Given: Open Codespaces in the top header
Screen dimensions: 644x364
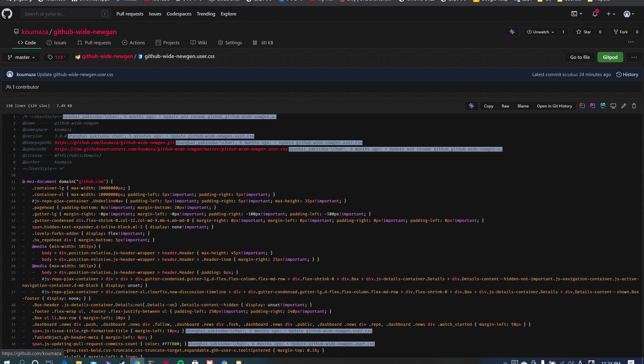Looking at the screenshot, I should point(179,14).
